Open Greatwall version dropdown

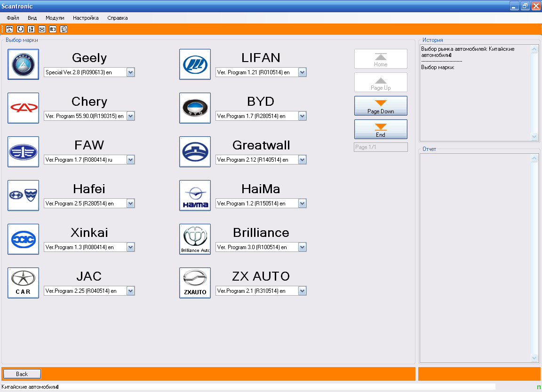coord(302,159)
